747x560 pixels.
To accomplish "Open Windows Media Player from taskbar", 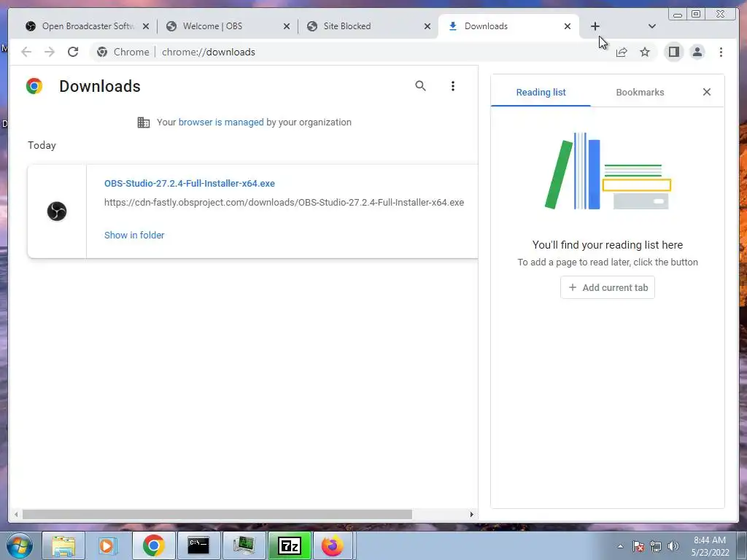I will (x=108, y=545).
